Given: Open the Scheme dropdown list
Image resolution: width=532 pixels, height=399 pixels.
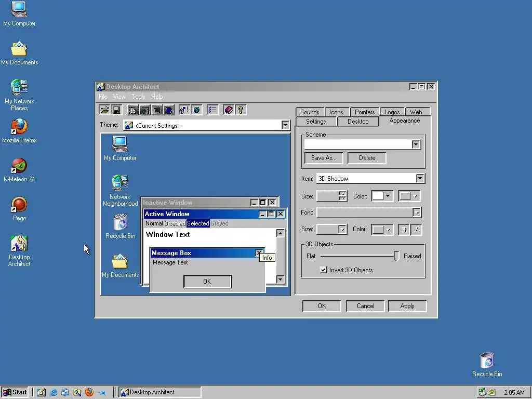Looking at the screenshot, I should [x=416, y=144].
